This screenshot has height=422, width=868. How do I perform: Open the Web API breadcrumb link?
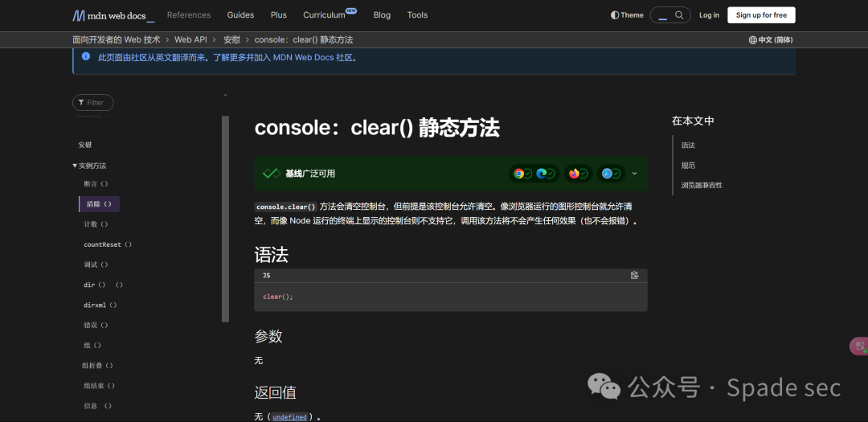tap(190, 40)
